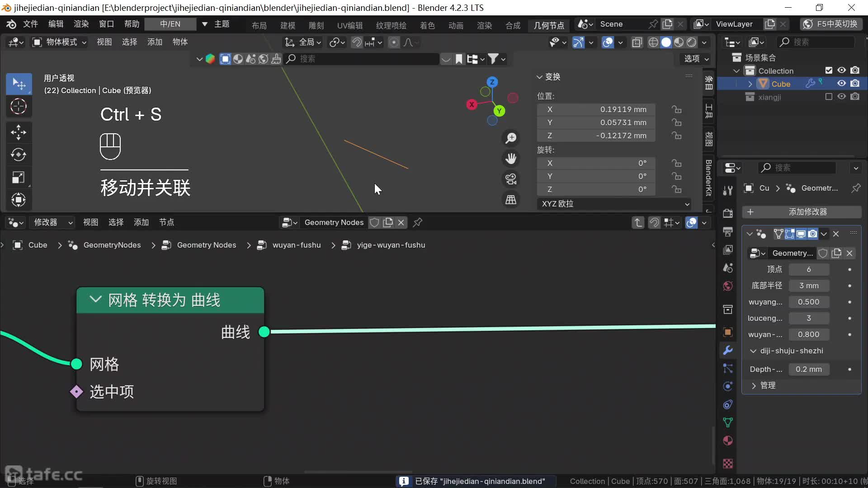Open the XYZ 欧拉 rotation mode dropdown

click(x=614, y=204)
